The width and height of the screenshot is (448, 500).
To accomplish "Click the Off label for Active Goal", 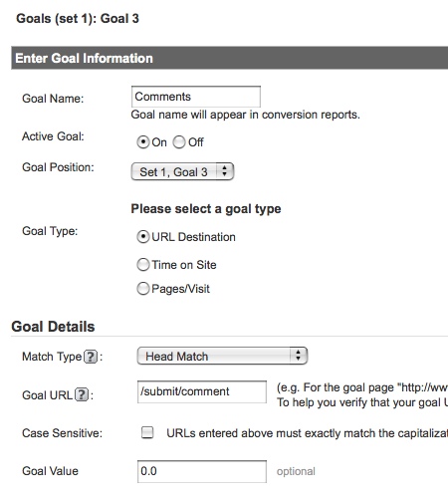I will click(x=196, y=142).
